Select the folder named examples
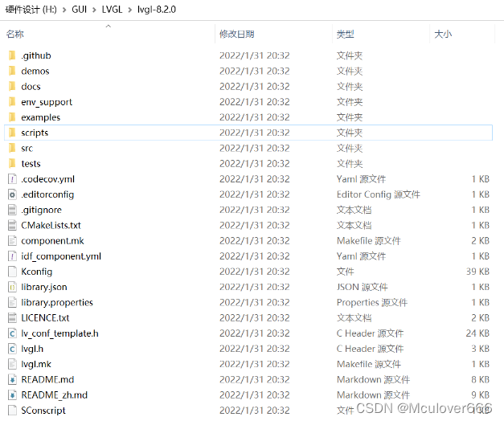The image size is (504, 421). (40, 117)
